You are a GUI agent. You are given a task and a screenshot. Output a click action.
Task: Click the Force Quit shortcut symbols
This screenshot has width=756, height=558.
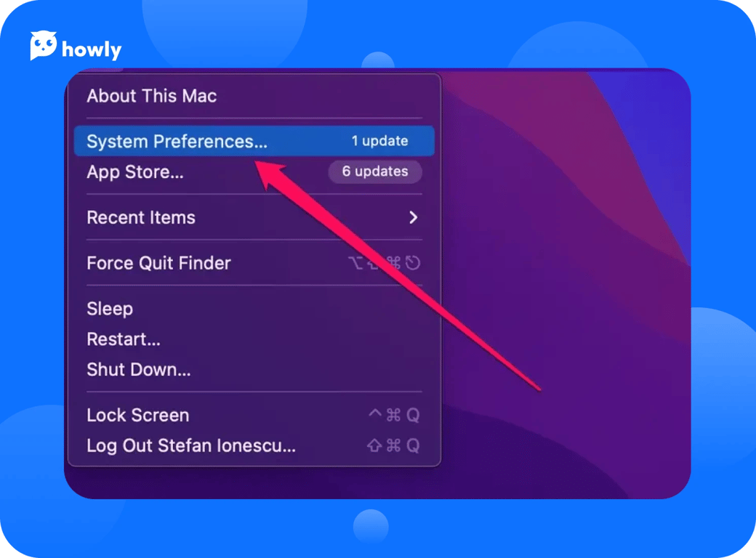pyautogui.click(x=385, y=263)
